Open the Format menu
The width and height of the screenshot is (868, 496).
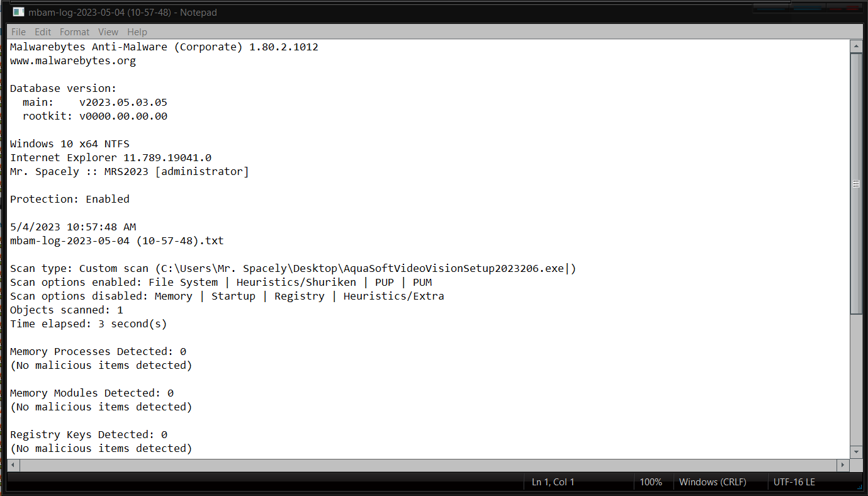pyautogui.click(x=75, y=31)
